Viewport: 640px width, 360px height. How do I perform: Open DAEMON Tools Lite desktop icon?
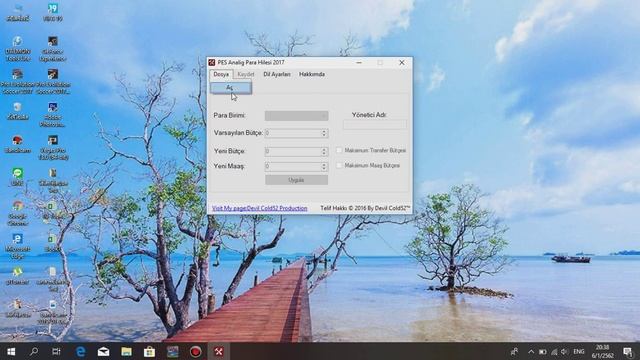[x=17, y=49]
